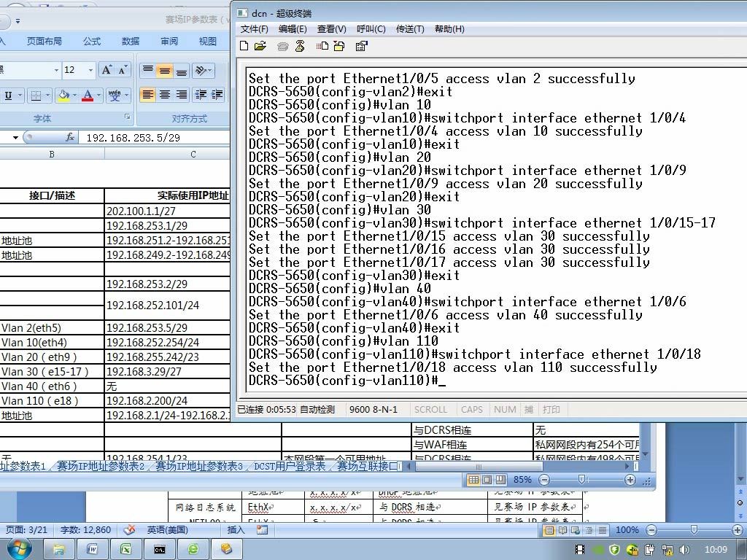Switch Excel to Page Layout view
The height and width of the screenshot is (560, 747).
click(487, 480)
